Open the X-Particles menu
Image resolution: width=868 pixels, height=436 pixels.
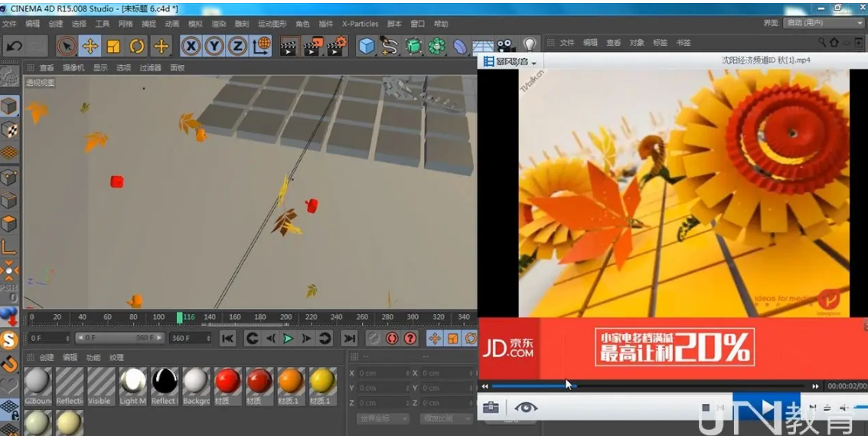point(360,24)
